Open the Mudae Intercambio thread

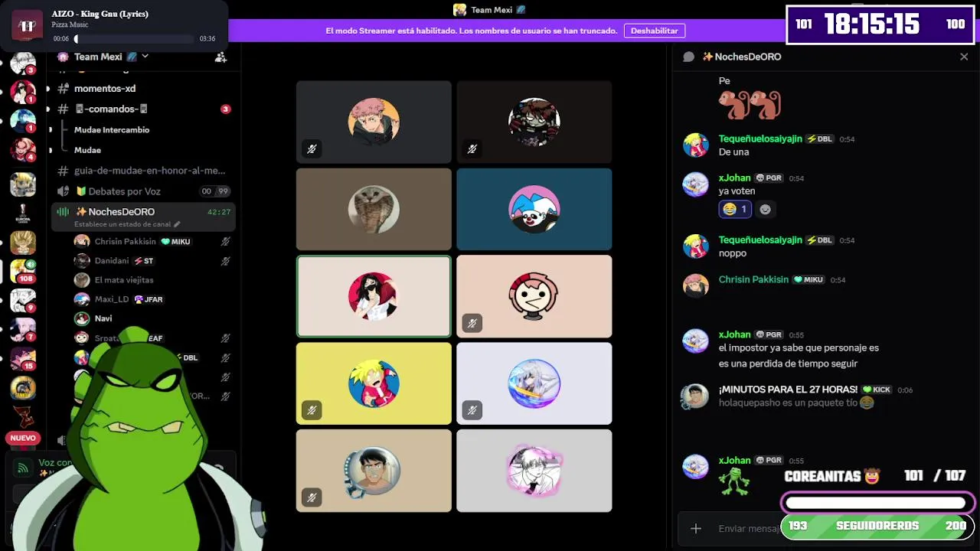[112, 130]
